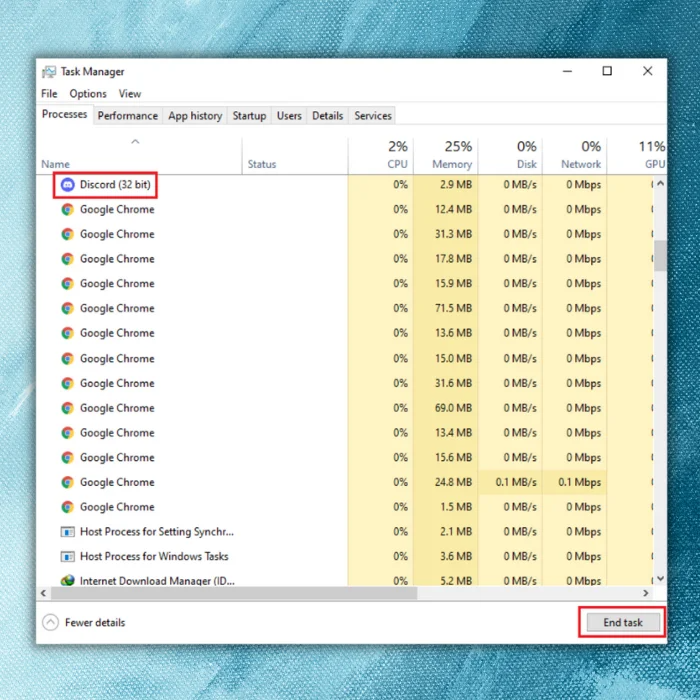
Task: Click the Chrome icon in the 15.0 MB row
Action: point(67,358)
